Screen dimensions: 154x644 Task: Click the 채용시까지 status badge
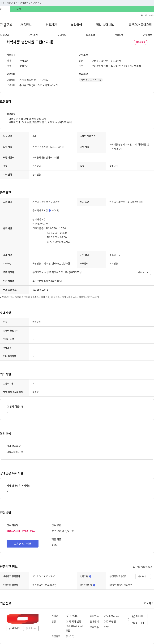tap(141, 42)
